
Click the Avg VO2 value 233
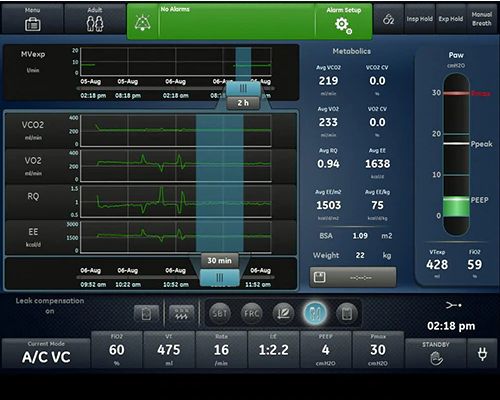[328, 122]
